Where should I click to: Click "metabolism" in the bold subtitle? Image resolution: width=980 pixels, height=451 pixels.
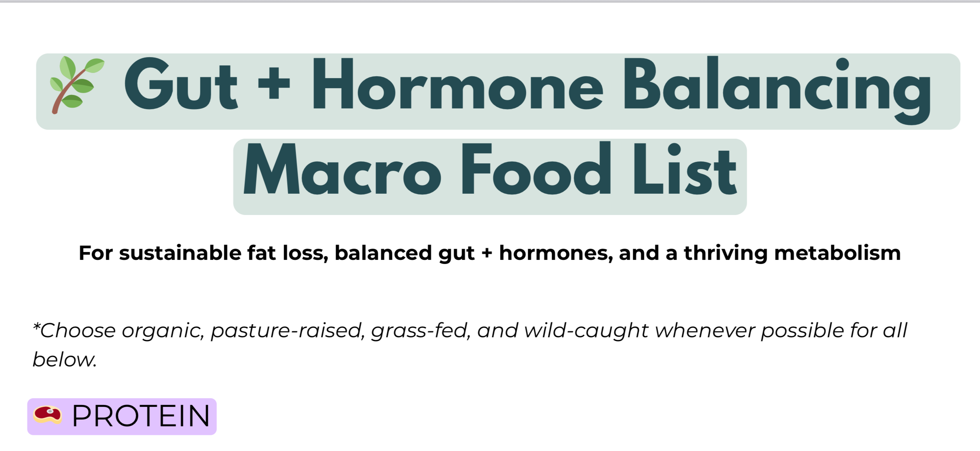(x=837, y=253)
